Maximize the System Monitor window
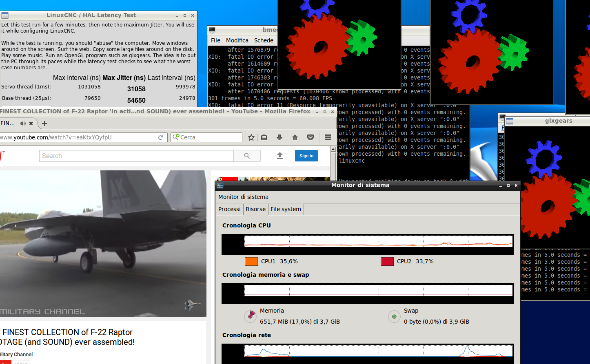The height and width of the screenshot is (364, 590). (508, 185)
